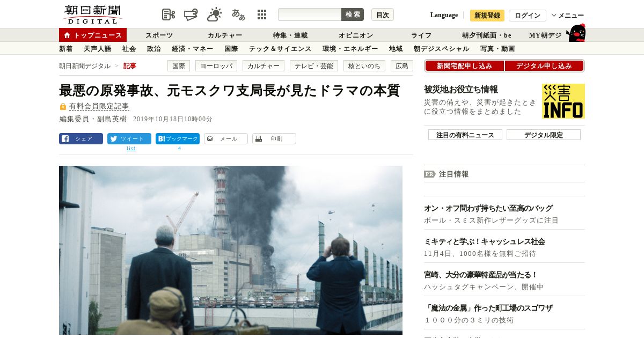
Task: Open 被災地お役立ち情報 heading link
Action: [x=461, y=90]
